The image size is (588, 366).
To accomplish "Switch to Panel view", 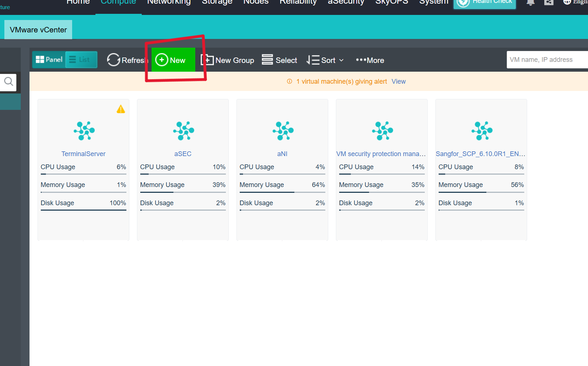I will pyautogui.click(x=48, y=59).
